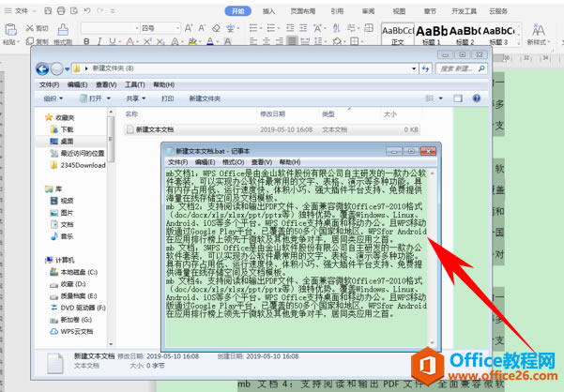
Task: Switch to the 审阅 ribbon tab
Action: click(x=368, y=11)
